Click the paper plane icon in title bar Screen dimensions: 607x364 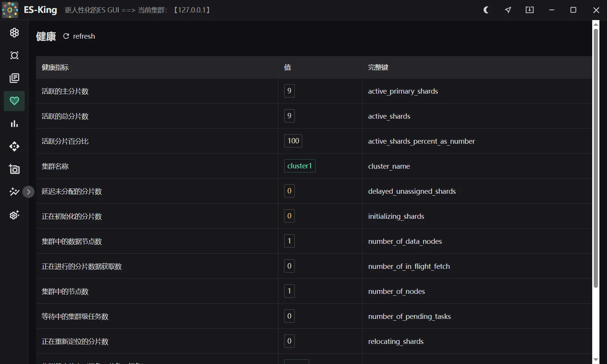tap(508, 10)
